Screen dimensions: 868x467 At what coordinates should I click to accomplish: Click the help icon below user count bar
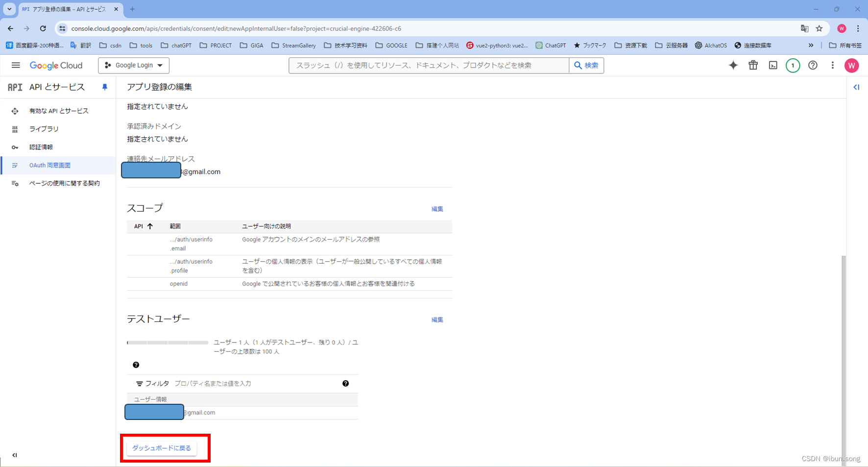[x=136, y=365]
